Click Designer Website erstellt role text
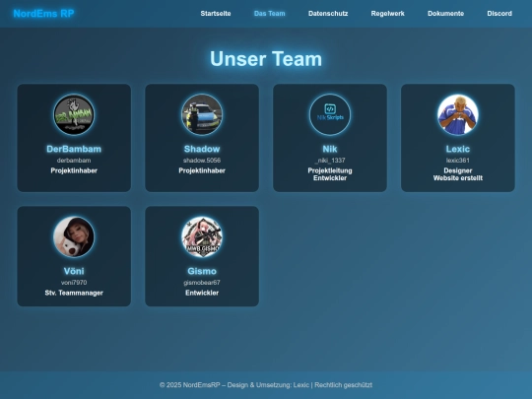 458,174
